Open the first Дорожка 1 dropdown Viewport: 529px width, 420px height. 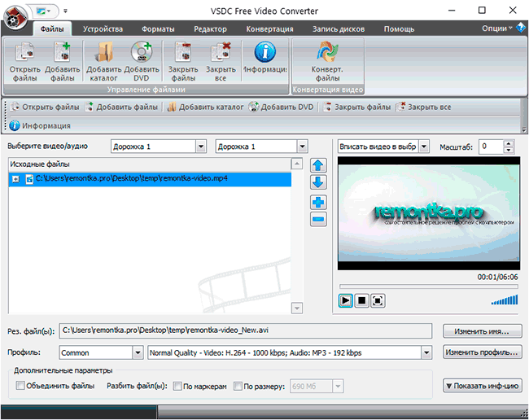pyautogui.click(x=201, y=147)
